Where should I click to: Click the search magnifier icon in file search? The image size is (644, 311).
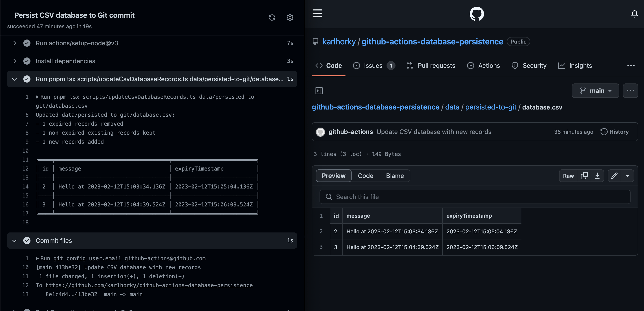tap(329, 197)
